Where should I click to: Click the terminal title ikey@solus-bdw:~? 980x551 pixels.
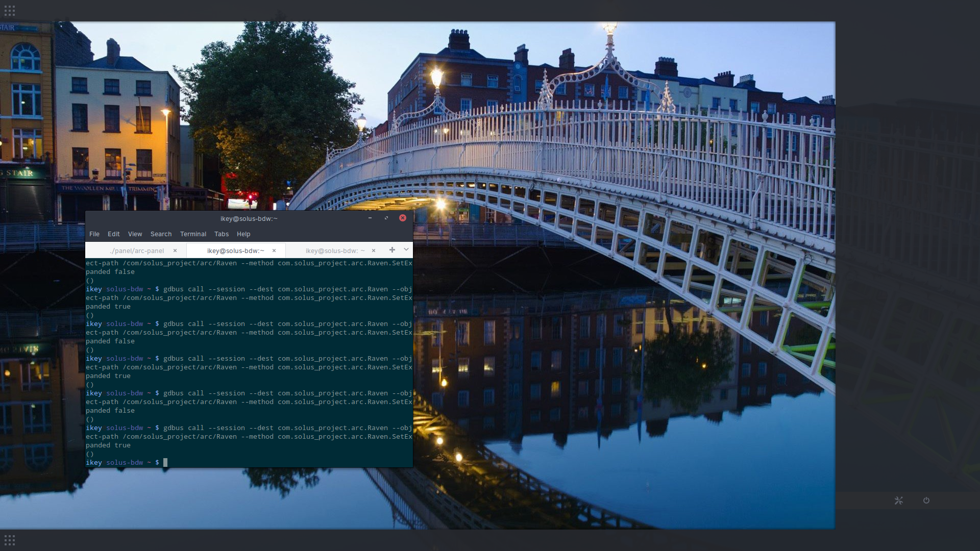click(x=249, y=218)
